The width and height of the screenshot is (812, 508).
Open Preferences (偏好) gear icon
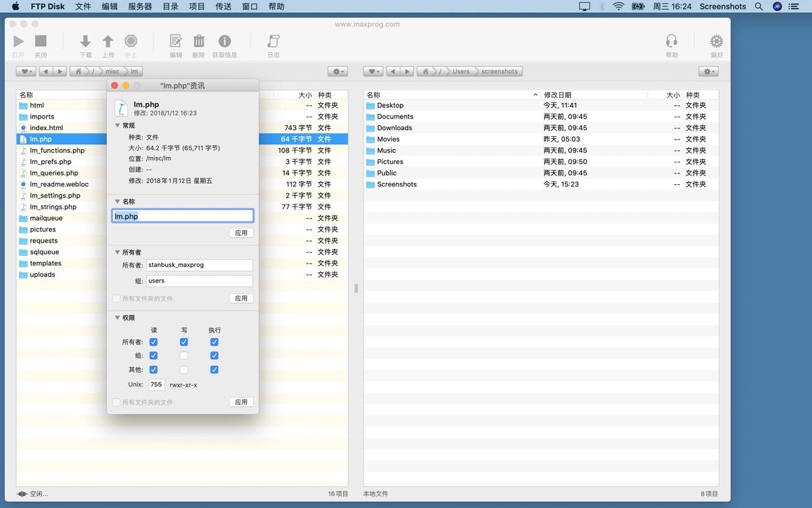(x=716, y=42)
